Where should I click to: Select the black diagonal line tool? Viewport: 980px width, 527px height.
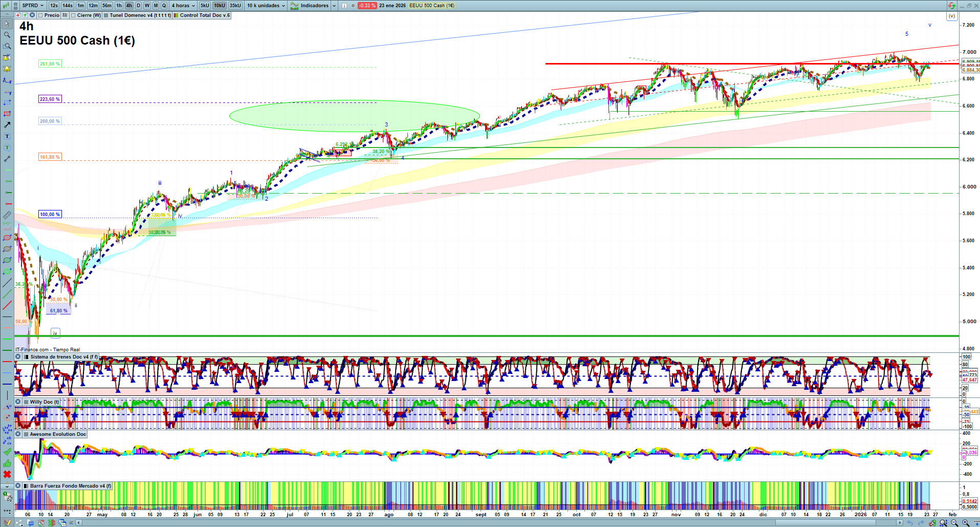point(7,283)
